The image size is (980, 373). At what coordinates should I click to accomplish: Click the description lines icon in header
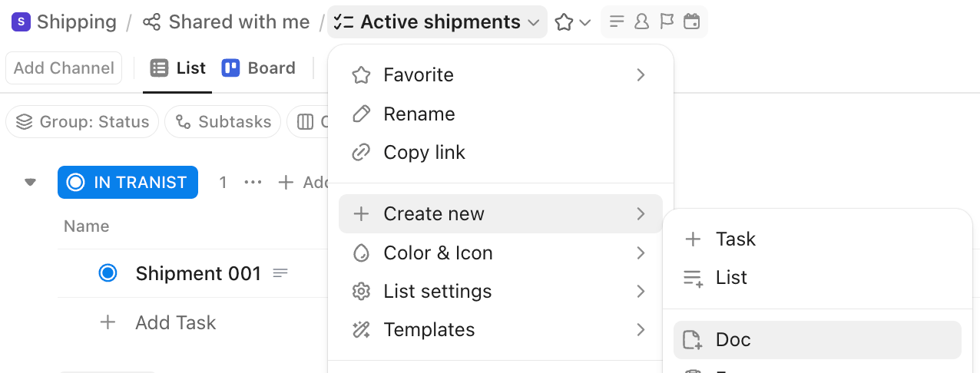(x=617, y=22)
